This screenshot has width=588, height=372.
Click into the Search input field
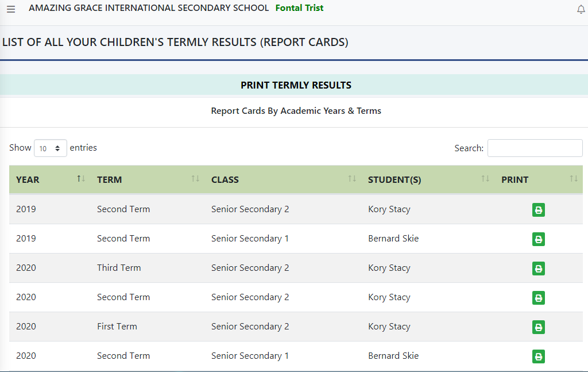(535, 148)
